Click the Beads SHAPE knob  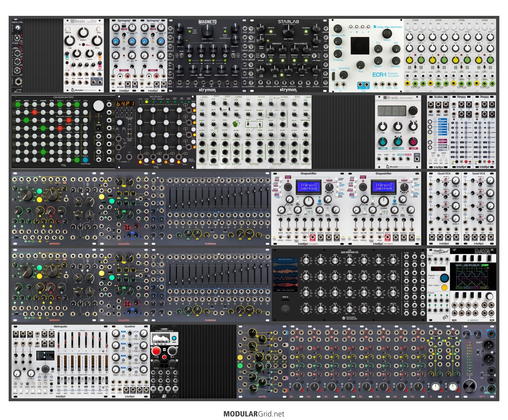click(90, 53)
